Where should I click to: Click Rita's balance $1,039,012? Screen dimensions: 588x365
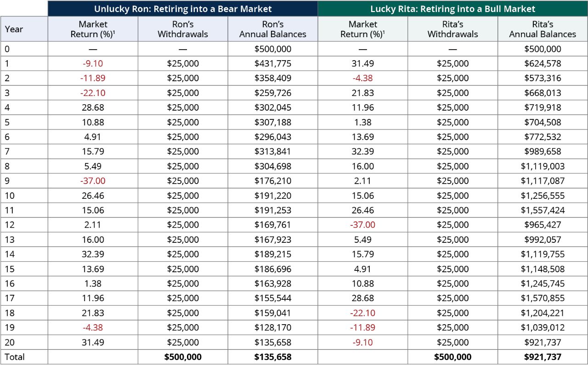543,328
